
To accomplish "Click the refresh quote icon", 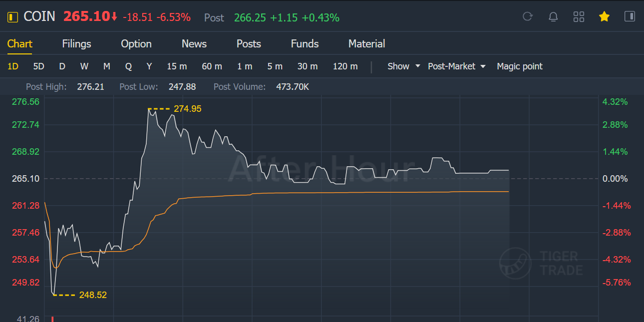I will point(528,17).
